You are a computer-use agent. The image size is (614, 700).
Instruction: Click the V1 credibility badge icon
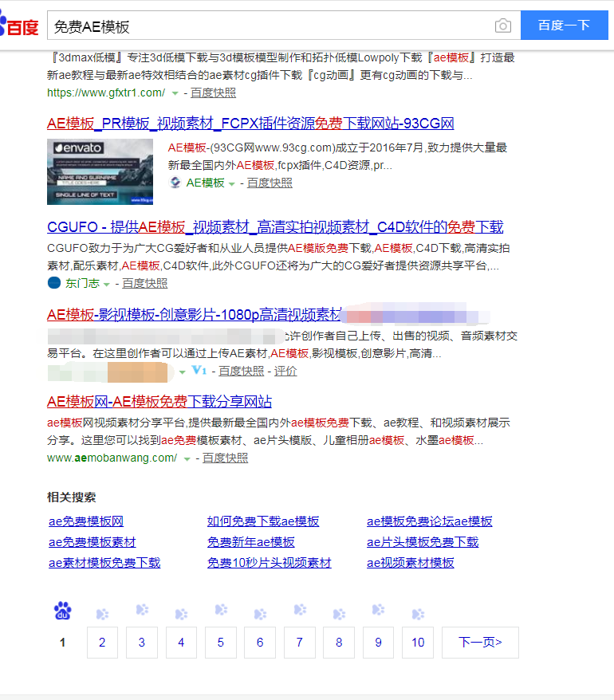(199, 370)
